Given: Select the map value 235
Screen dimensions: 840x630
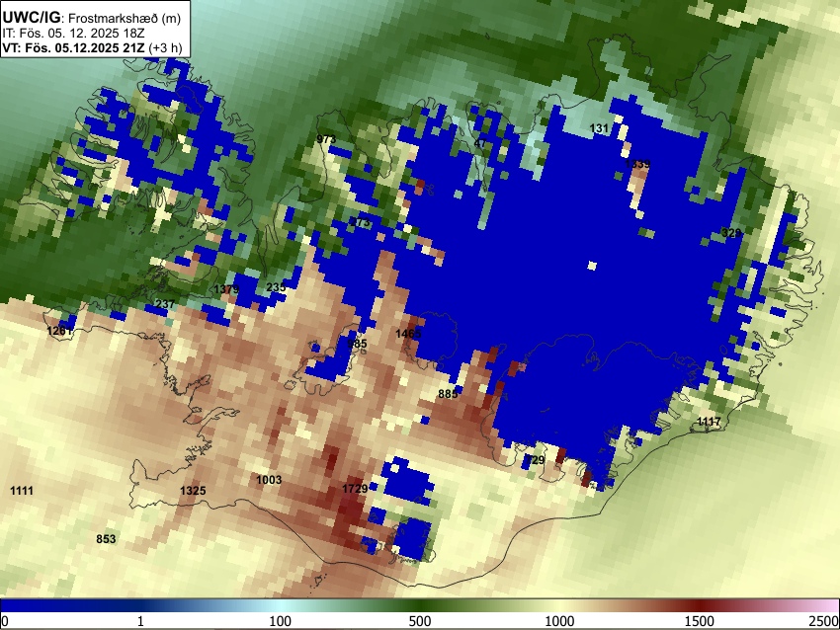Looking at the screenshot, I should point(276,287).
